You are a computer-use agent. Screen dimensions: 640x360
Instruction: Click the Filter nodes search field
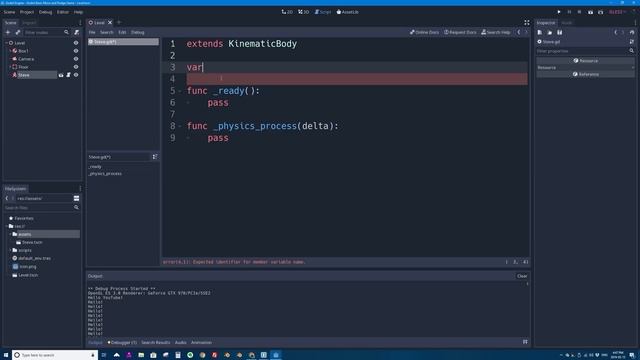(46, 32)
